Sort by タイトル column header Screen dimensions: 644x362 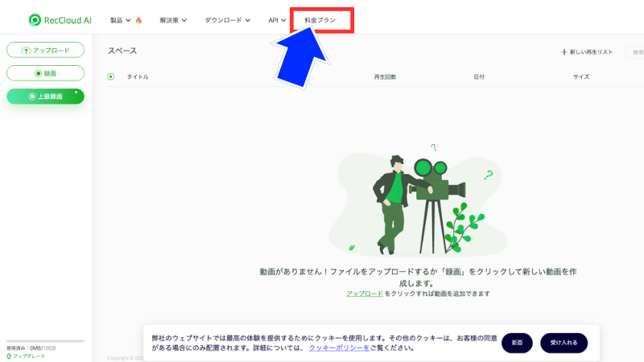[138, 76]
